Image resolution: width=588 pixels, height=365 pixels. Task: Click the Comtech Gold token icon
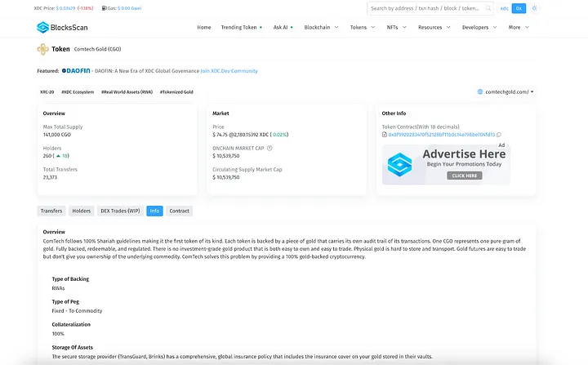[43, 49]
